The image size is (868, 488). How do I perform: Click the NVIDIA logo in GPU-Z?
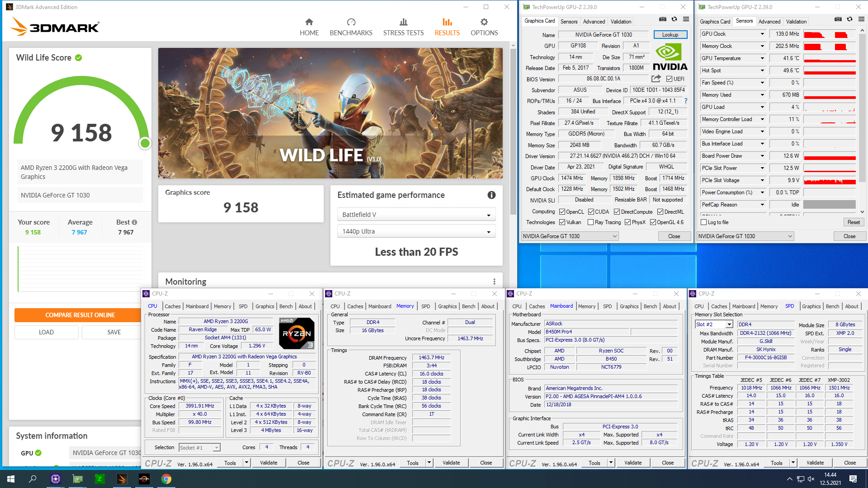click(x=670, y=57)
